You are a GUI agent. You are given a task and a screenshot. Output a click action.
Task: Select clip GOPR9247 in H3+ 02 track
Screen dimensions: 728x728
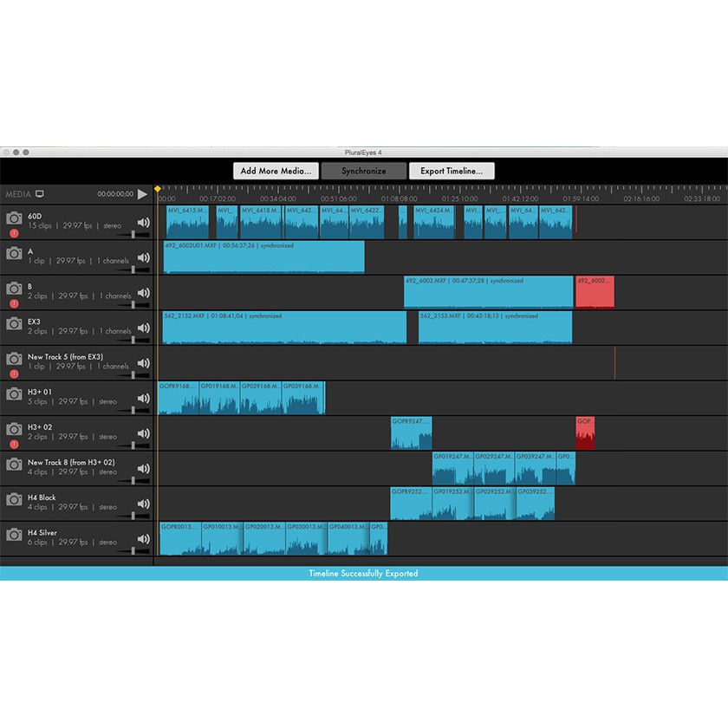(412, 432)
